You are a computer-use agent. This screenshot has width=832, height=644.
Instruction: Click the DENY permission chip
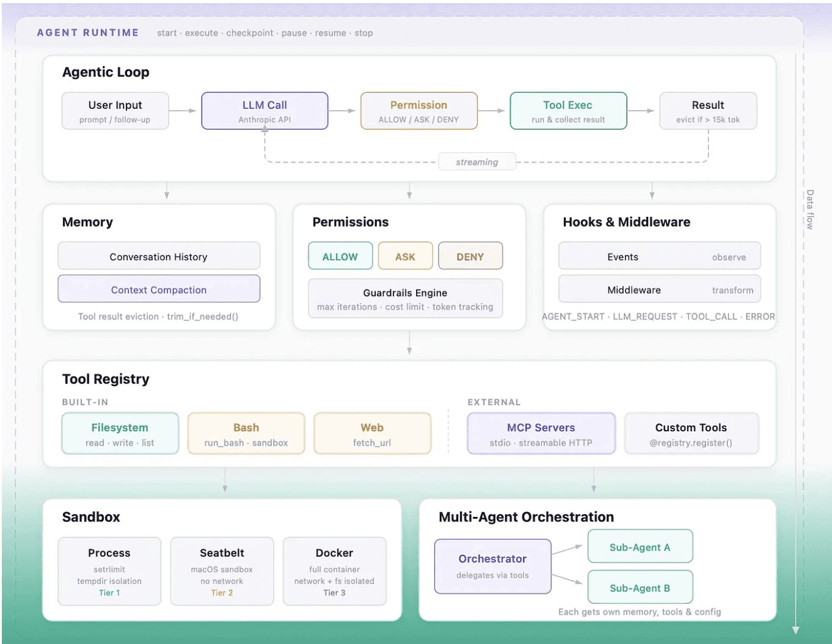click(x=470, y=256)
